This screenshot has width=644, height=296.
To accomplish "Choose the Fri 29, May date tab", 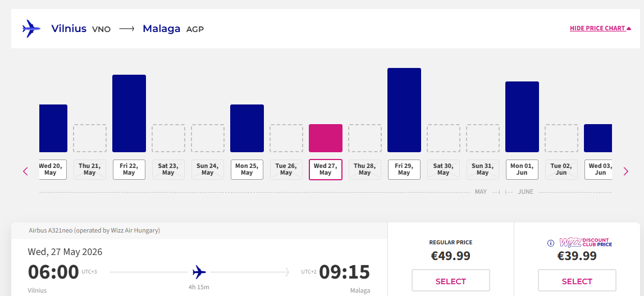I will click(404, 170).
